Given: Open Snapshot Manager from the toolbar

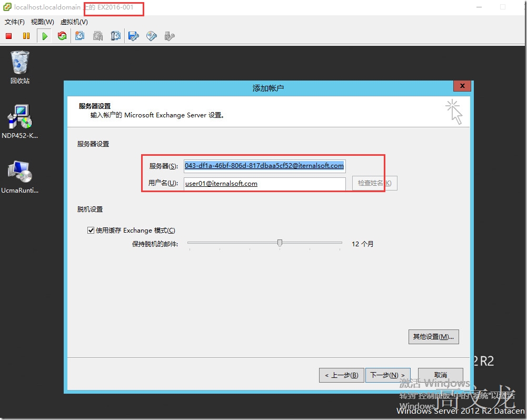Looking at the screenshot, I should 116,36.
